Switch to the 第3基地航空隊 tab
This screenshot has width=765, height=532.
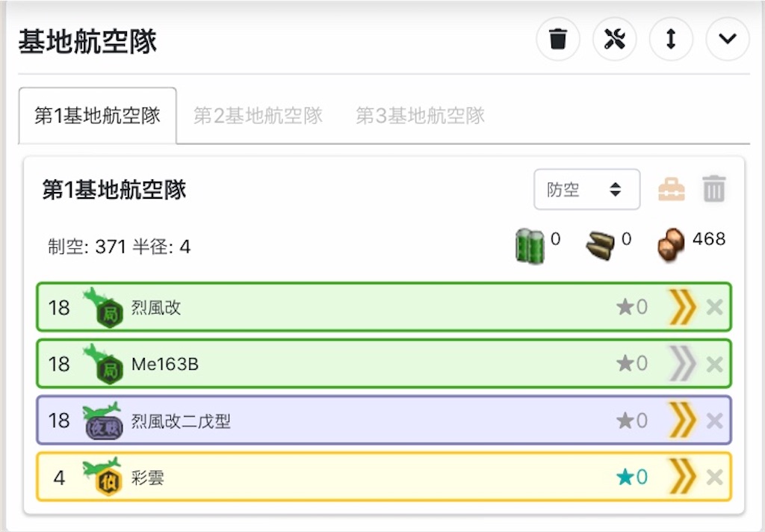click(x=420, y=116)
